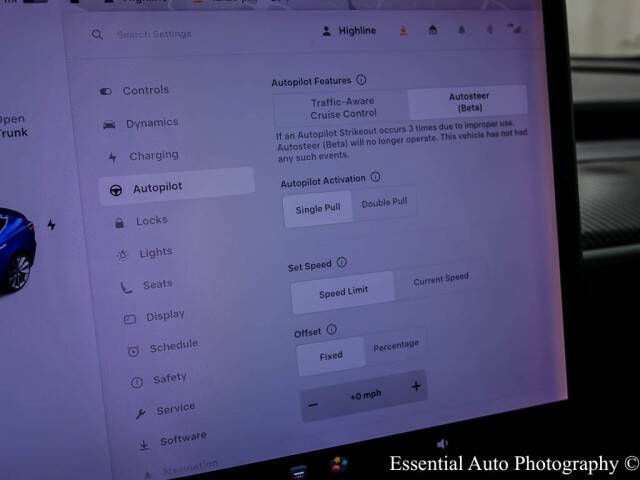640x480 pixels.
Task: Click the Service wrench icon
Action: point(141,414)
